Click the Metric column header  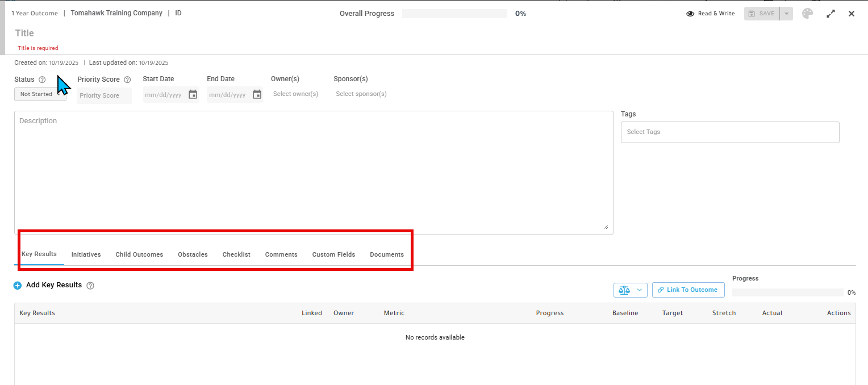click(x=394, y=313)
